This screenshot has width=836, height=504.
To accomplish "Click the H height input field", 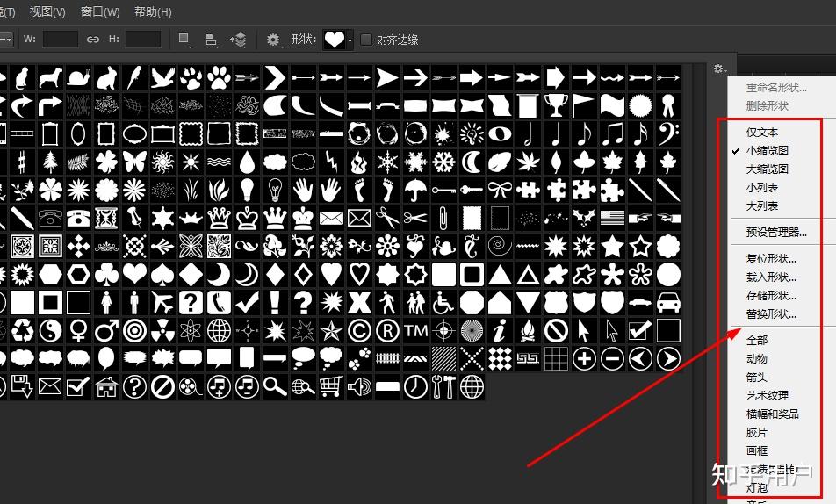I will pyautogui.click(x=143, y=39).
